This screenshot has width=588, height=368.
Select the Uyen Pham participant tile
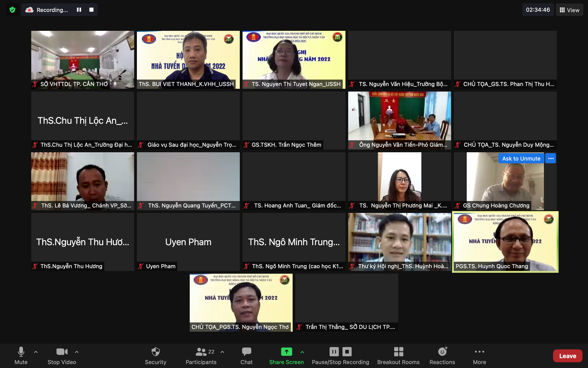click(x=188, y=242)
